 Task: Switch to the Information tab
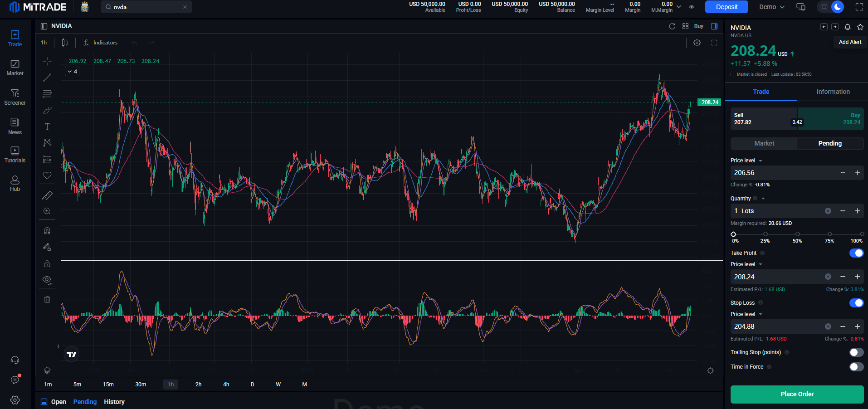coord(833,92)
